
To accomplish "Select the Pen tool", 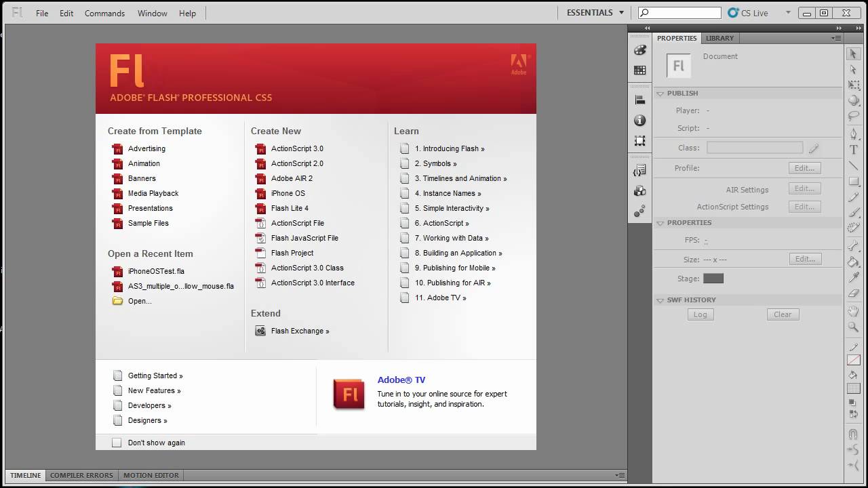I will (x=854, y=134).
